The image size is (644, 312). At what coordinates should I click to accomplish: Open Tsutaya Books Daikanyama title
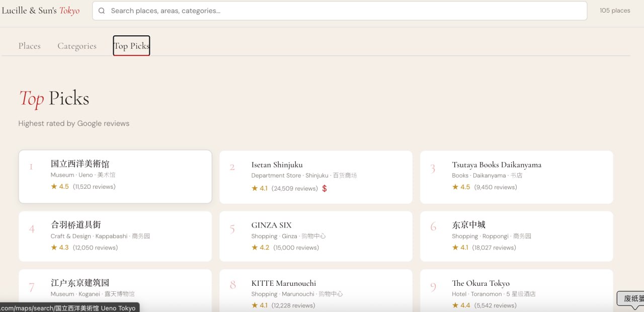point(496,165)
